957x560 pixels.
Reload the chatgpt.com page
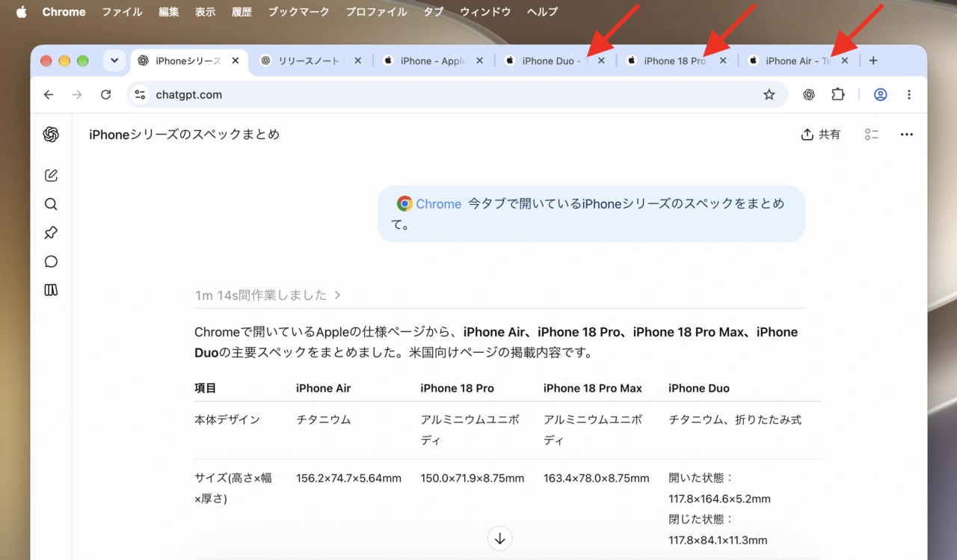(x=105, y=95)
